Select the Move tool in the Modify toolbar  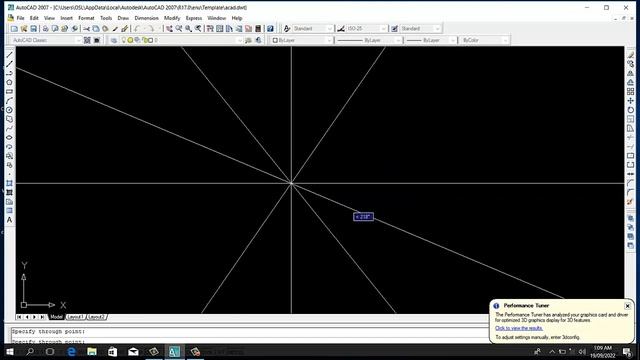click(631, 100)
